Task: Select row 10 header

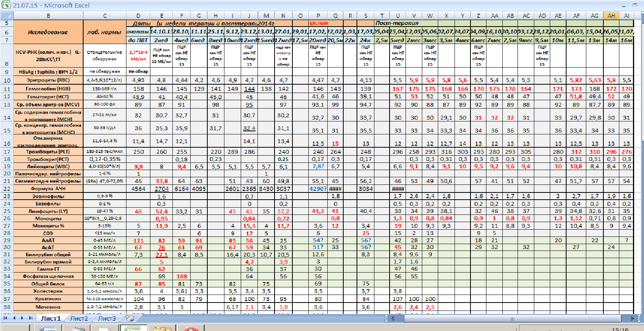Action: click(x=7, y=80)
